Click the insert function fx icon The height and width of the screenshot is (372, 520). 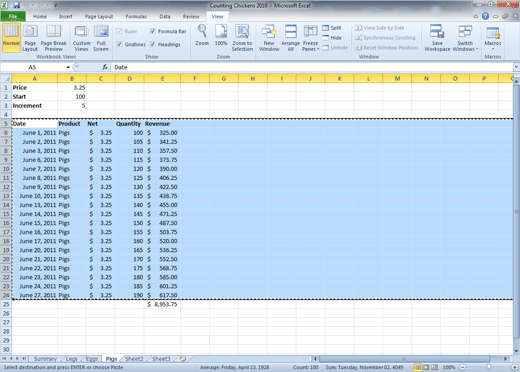click(105, 67)
